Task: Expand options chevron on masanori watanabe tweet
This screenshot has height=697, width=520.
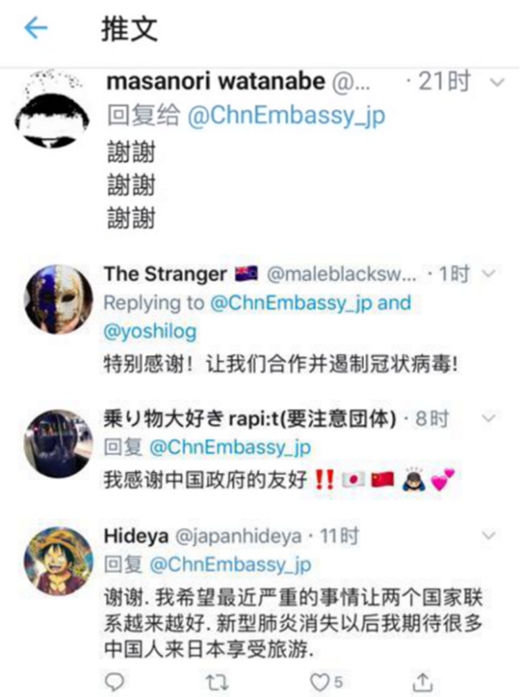Action: coord(497,82)
